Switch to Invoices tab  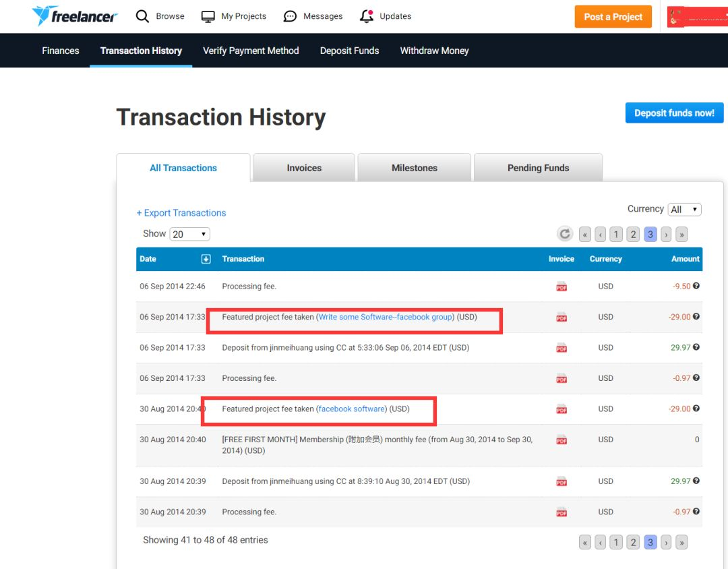point(304,168)
